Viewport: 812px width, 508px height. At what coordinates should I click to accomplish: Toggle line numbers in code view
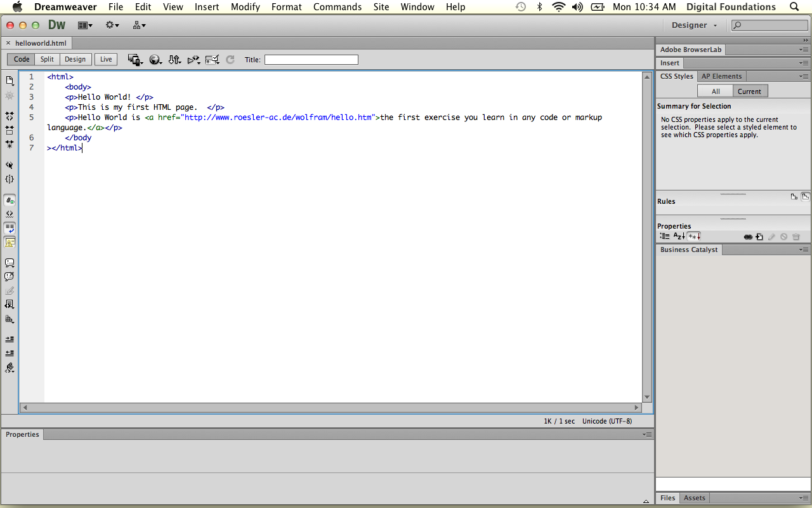click(x=10, y=200)
